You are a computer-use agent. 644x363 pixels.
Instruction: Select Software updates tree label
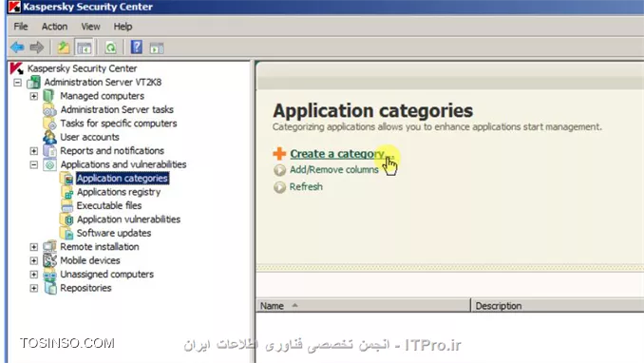[114, 233]
